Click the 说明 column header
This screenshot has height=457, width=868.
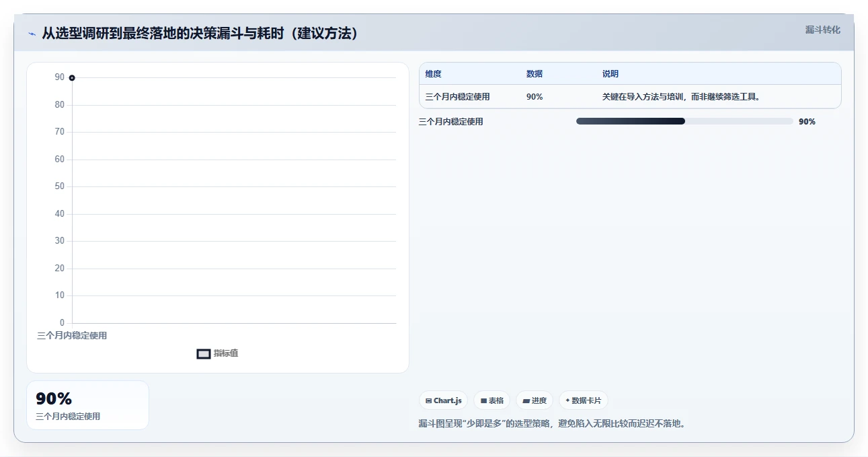(x=610, y=74)
